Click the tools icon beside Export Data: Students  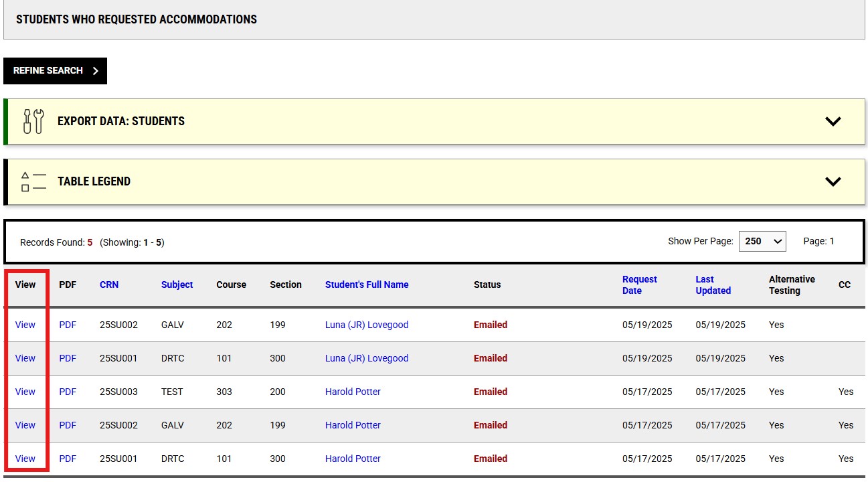[33, 121]
